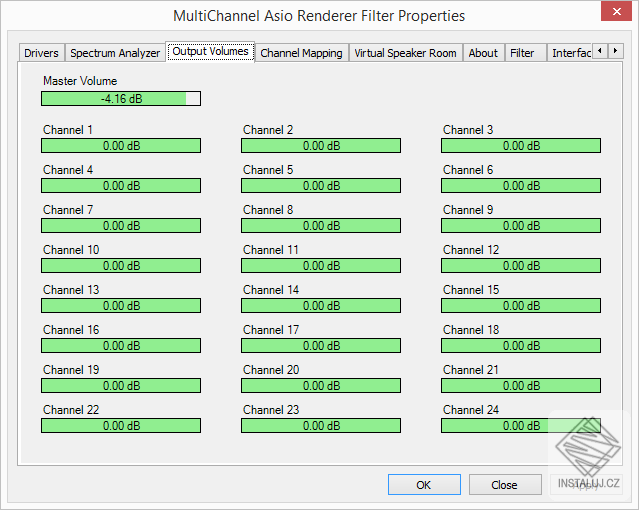The width and height of the screenshot is (639, 510).
Task: Set the Channel 6 volume bar
Action: [521, 185]
